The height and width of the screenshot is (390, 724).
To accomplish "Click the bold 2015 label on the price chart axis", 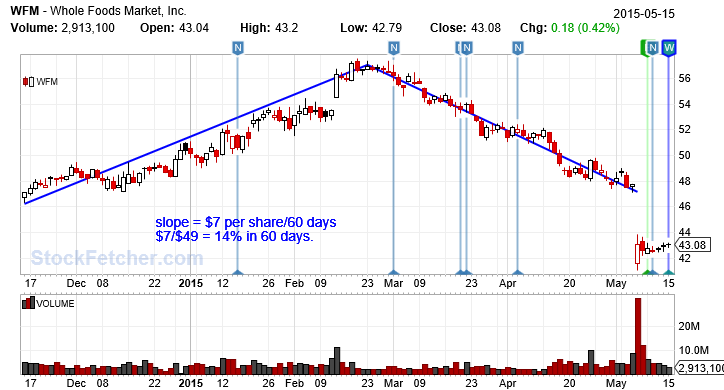I will (x=191, y=283).
